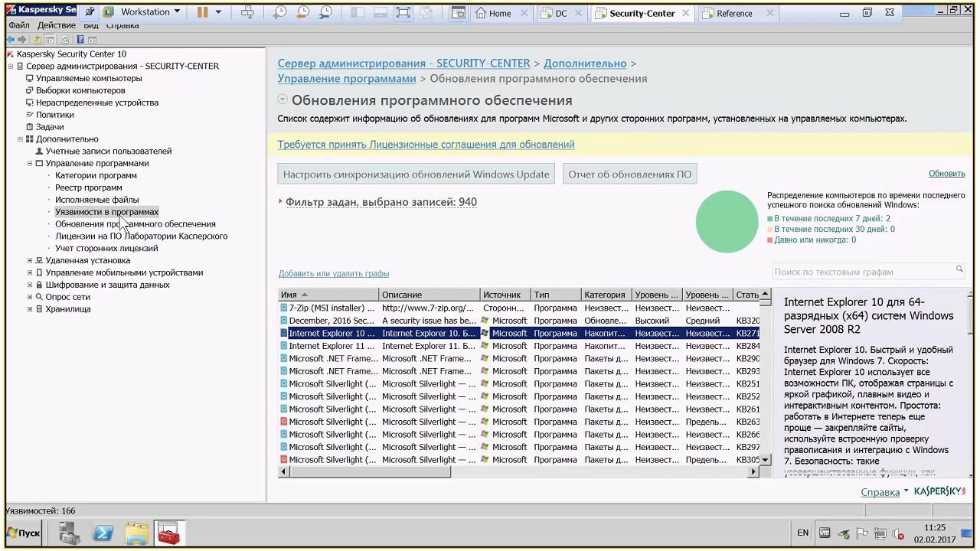
Task: Click the MMC help icon in toolbar
Action: pos(80,39)
